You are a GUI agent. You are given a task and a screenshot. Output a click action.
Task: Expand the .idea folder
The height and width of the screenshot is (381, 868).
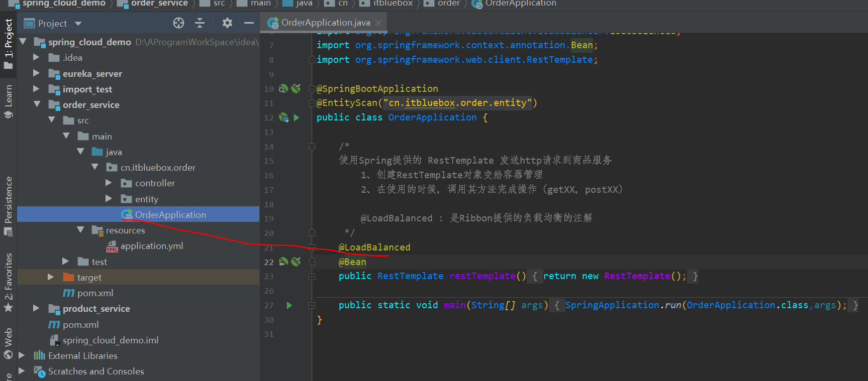(x=36, y=58)
